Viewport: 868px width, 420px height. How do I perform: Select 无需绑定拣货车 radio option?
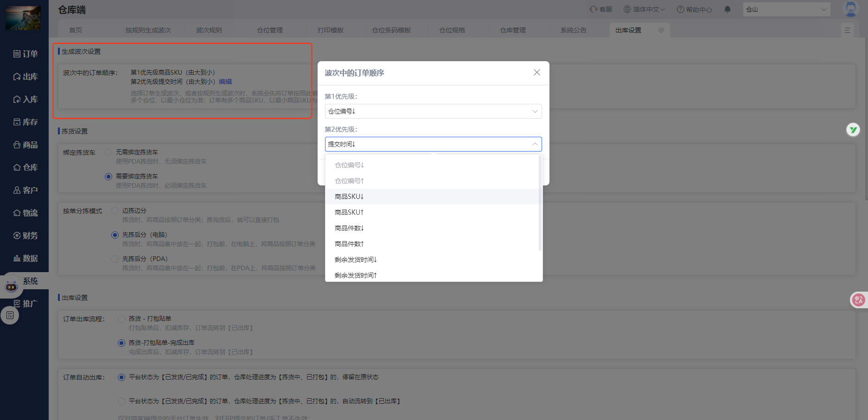(108, 153)
